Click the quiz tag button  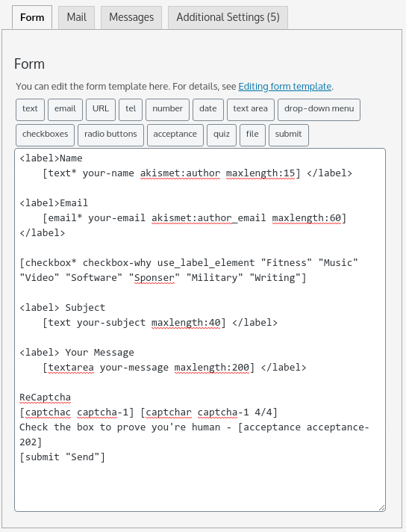pyautogui.click(x=222, y=135)
